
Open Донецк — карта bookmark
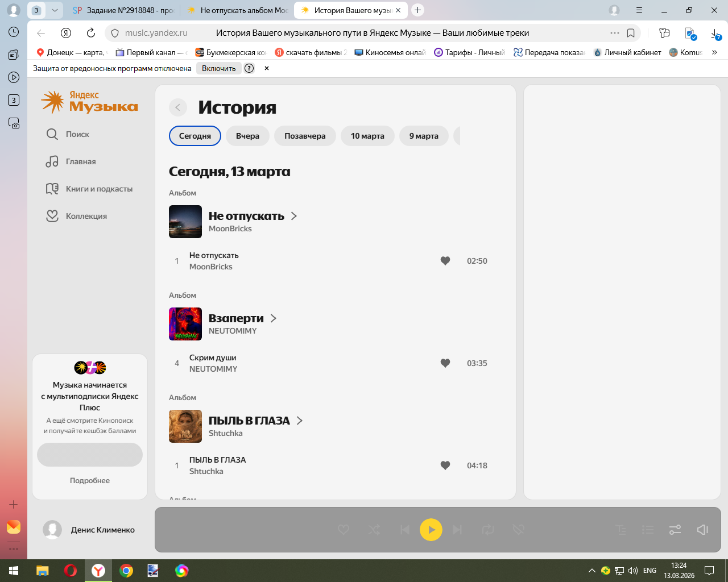point(72,52)
